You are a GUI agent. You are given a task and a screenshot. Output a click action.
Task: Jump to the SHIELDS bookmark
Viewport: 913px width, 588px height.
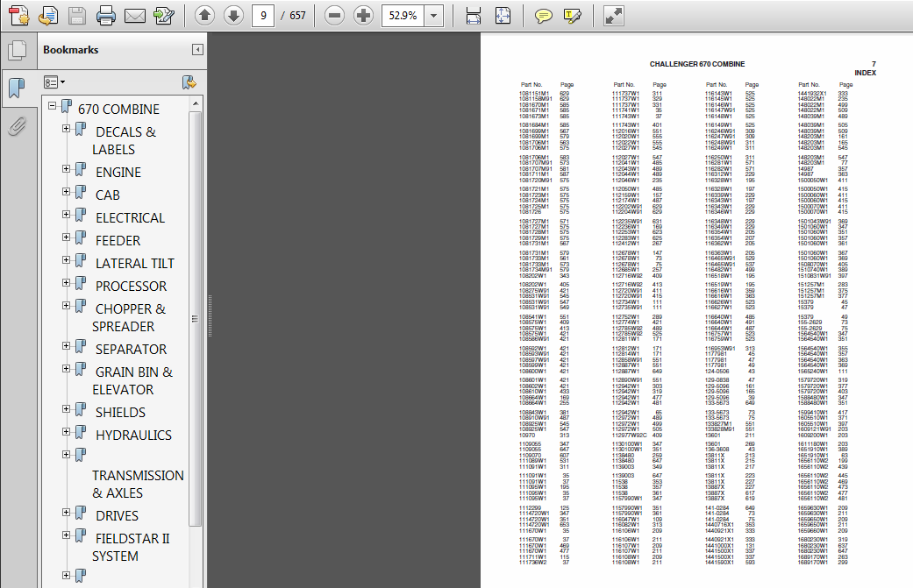[x=120, y=413]
